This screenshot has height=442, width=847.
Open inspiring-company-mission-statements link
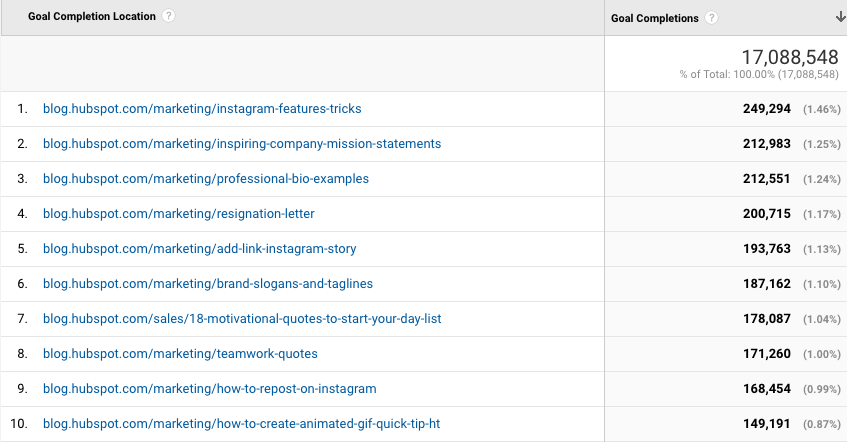pos(242,143)
